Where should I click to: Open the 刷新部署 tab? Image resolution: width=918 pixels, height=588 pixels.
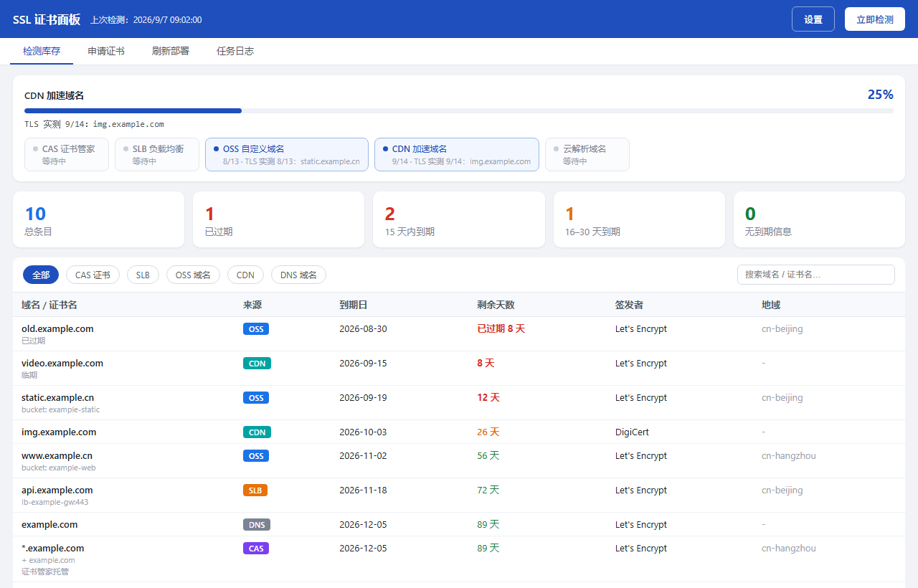click(171, 52)
